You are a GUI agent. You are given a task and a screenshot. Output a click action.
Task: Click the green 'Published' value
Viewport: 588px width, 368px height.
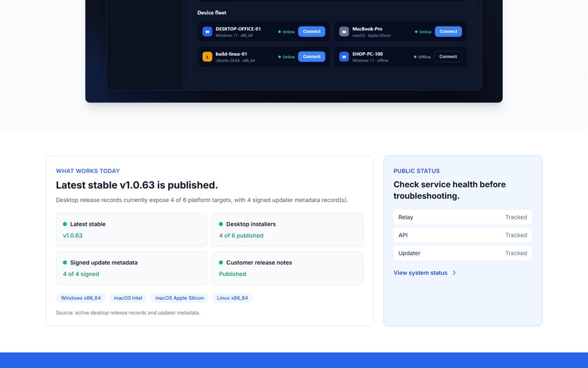(x=232, y=274)
